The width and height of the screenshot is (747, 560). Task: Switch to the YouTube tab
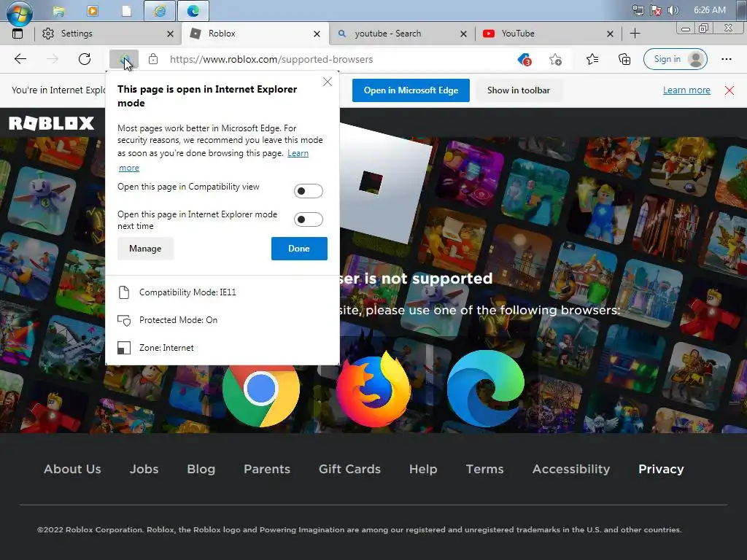point(549,34)
